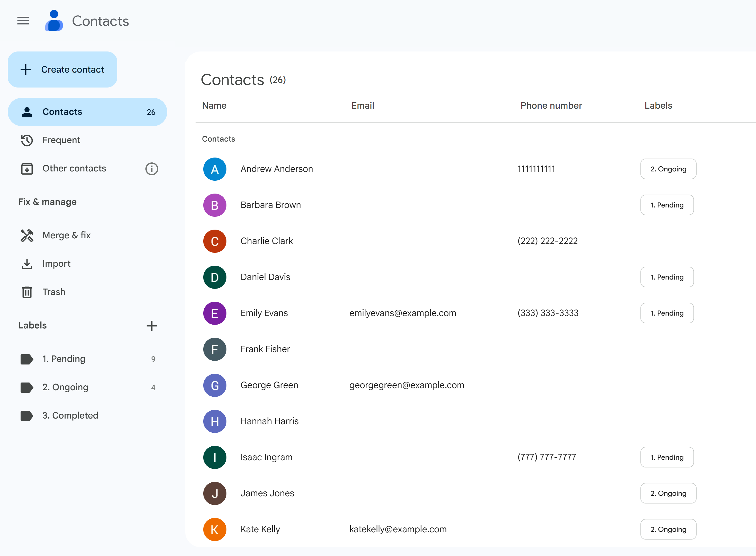Open the hamburger main menu
This screenshot has height=556, width=756.
pyautogui.click(x=23, y=21)
